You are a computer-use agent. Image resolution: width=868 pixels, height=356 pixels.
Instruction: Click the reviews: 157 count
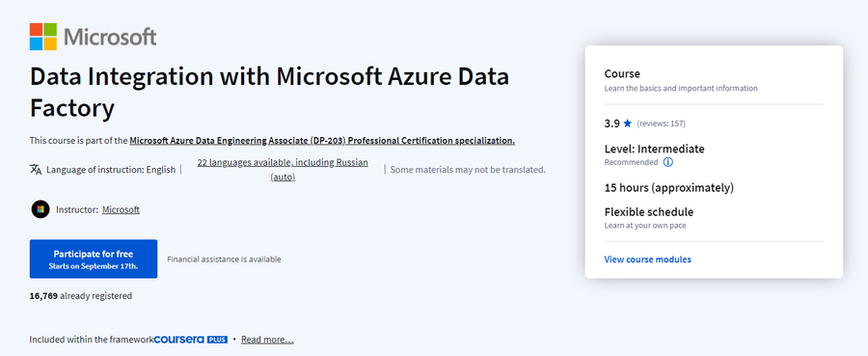coord(661,123)
